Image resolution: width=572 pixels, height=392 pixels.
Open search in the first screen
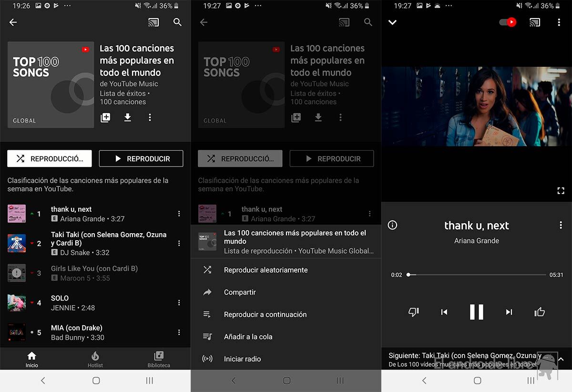[x=178, y=22]
